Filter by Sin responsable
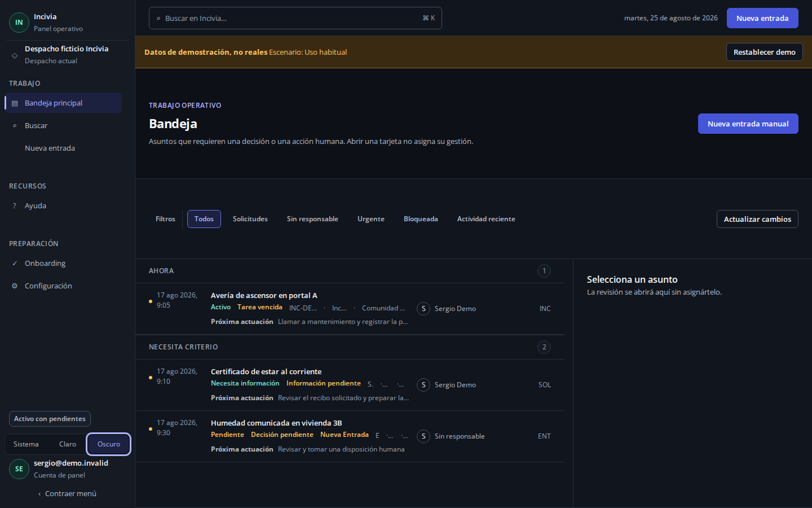This screenshot has height=508, width=812. (x=312, y=219)
